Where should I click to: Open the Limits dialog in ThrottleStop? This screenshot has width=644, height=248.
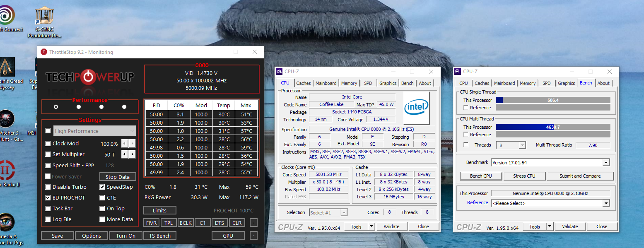point(160,210)
